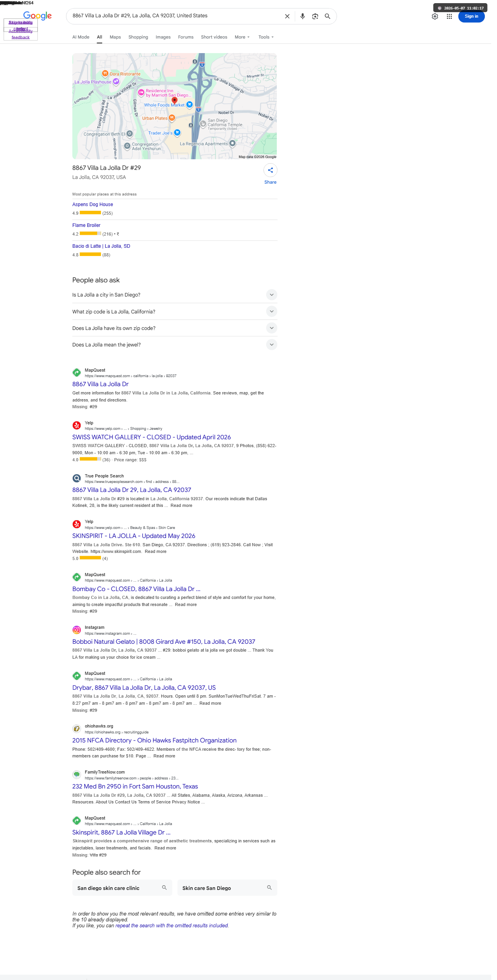The height and width of the screenshot is (980, 497).
Task: Open True People Search address result
Action: 132,490
